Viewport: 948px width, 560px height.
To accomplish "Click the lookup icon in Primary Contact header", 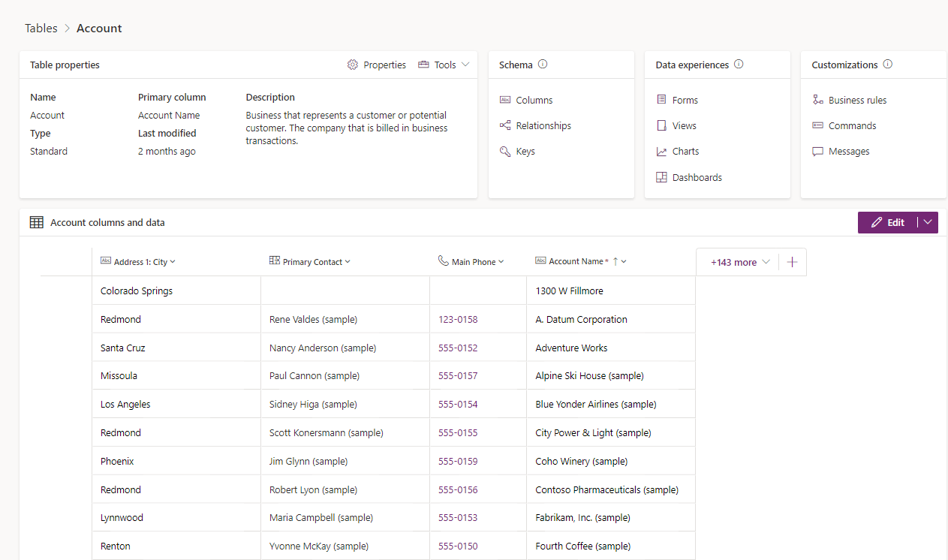I will tap(275, 260).
